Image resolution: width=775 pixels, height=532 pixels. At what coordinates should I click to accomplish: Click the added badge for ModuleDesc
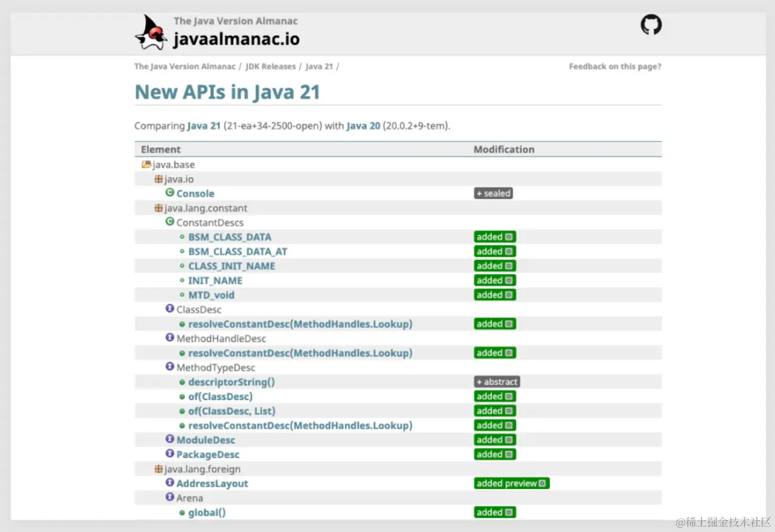pyautogui.click(x=495, y=440)
